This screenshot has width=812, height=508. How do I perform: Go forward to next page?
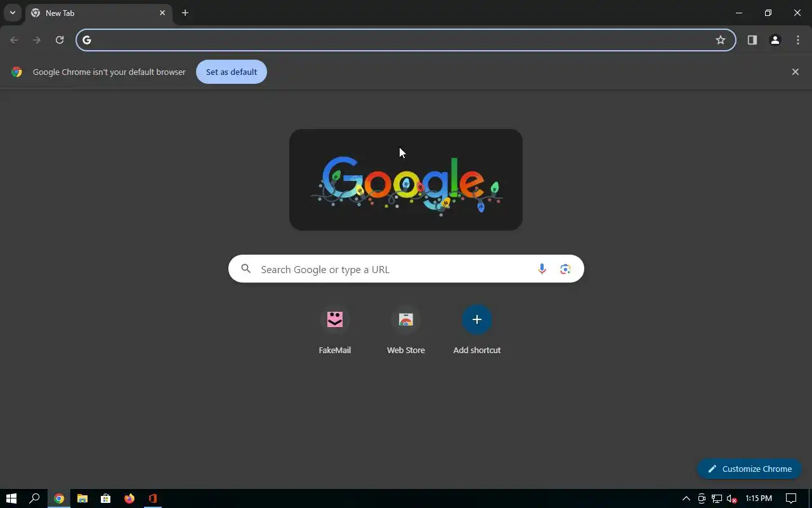[37, 40]
